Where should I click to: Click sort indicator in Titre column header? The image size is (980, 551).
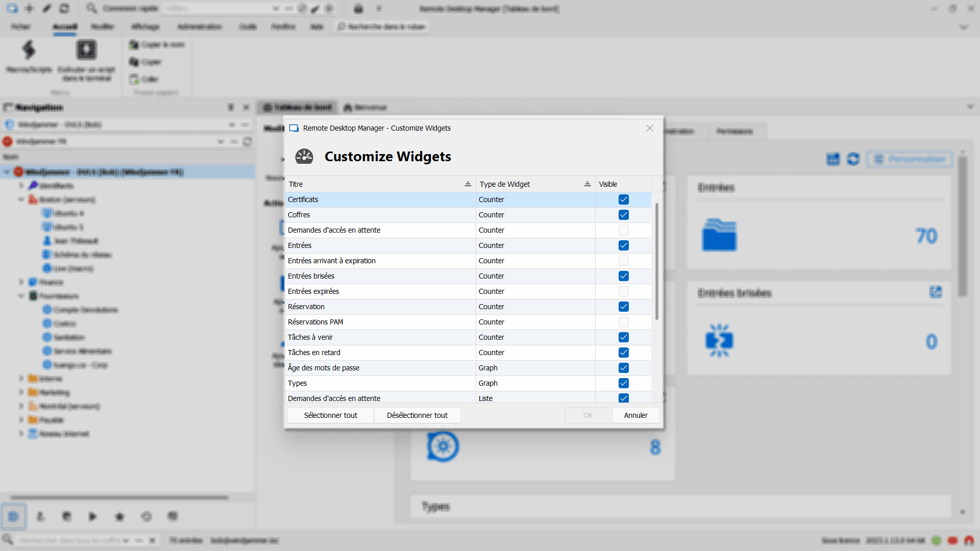(468, 184)
